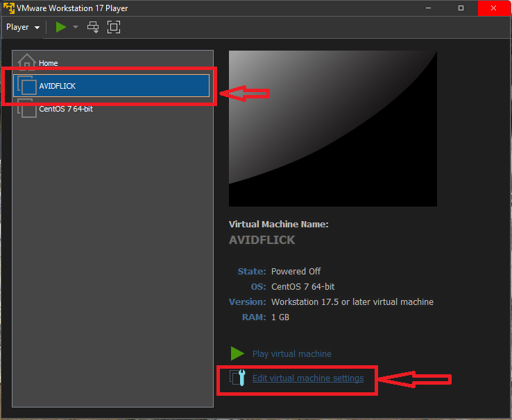Viewport: 512px width, 420px height.
Task: Maximize the VMware Player window
Action: coord(461,8)
